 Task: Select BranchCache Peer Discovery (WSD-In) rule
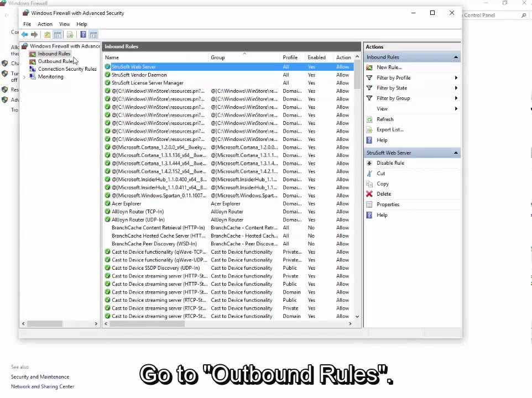229,244
